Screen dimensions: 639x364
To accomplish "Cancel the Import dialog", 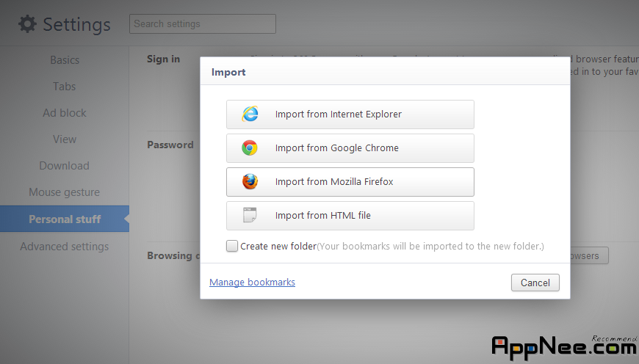I will click(x=535, y=283).
